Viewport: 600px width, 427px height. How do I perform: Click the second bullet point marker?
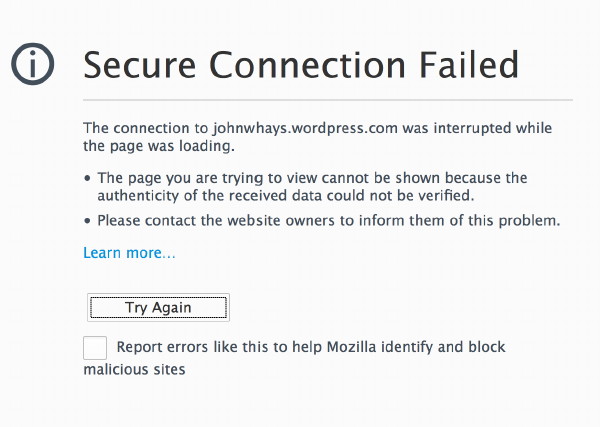88,221
